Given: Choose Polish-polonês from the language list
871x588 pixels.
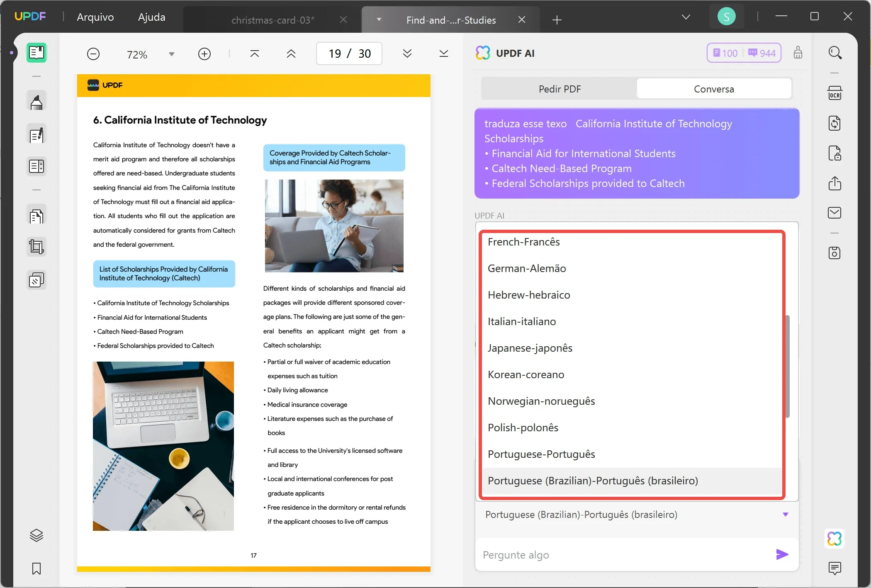Looking at the screenshot, I should tap(632, 428).
